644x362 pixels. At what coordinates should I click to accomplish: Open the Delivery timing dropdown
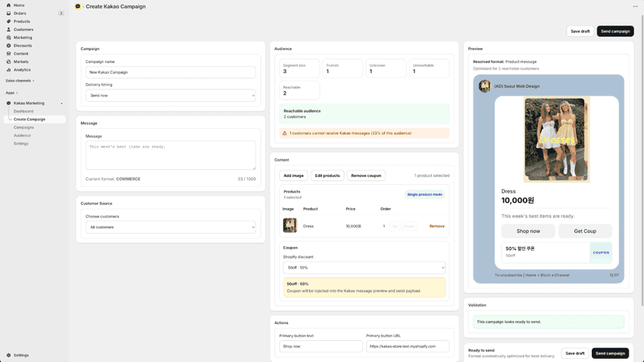[x=170, y=96]
